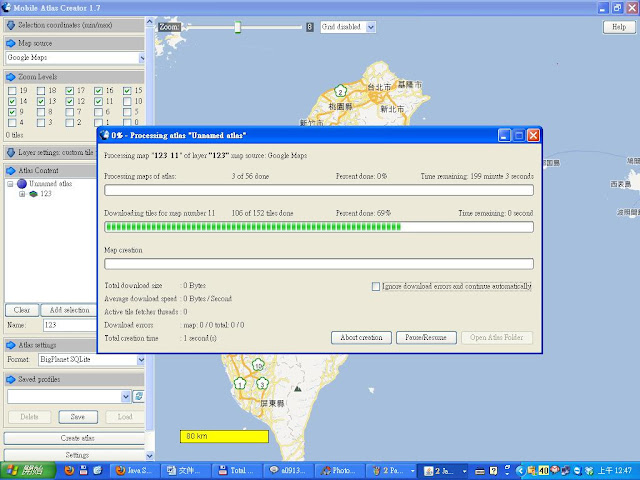Click the Add selection button
This screenshot has height=480, width=640.
coord(69,310)
